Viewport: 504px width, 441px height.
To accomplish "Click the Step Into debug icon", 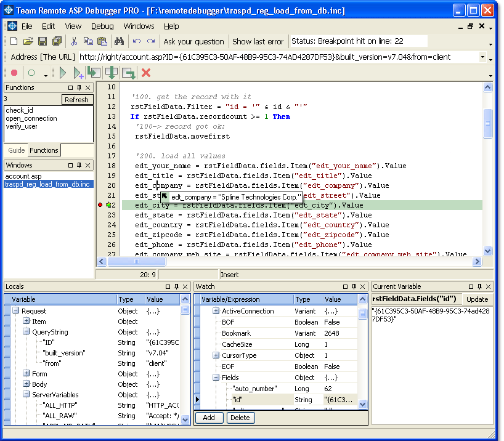I will pos(94,73).
